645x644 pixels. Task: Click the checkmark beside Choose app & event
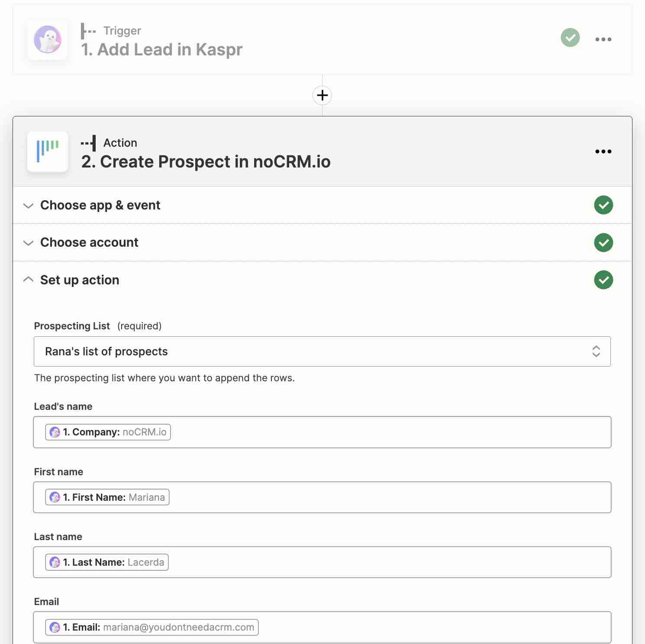coord(603,205)
